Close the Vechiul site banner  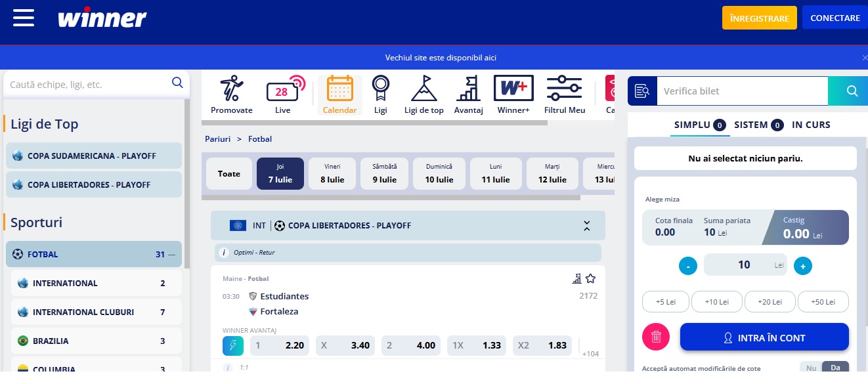point(865,58)
